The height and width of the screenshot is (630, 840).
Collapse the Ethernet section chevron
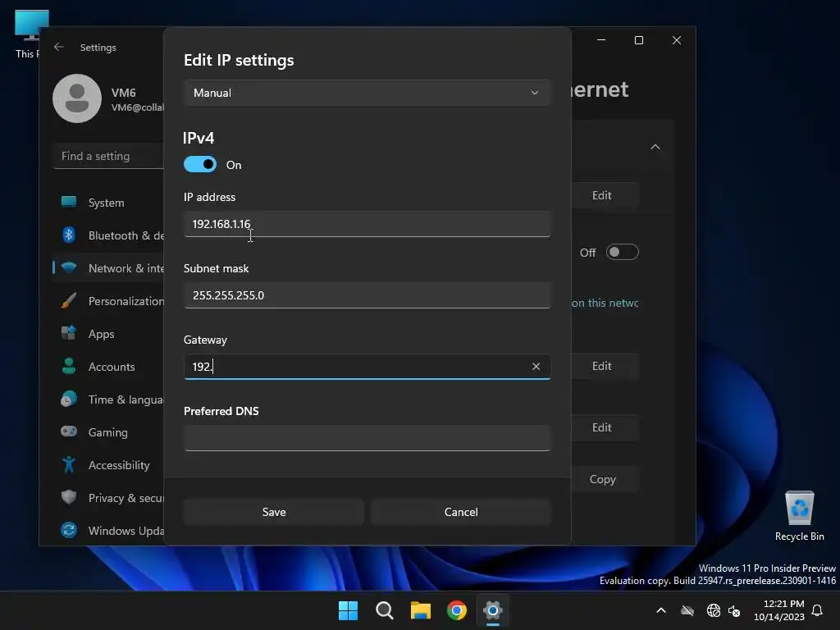point(655,147)
